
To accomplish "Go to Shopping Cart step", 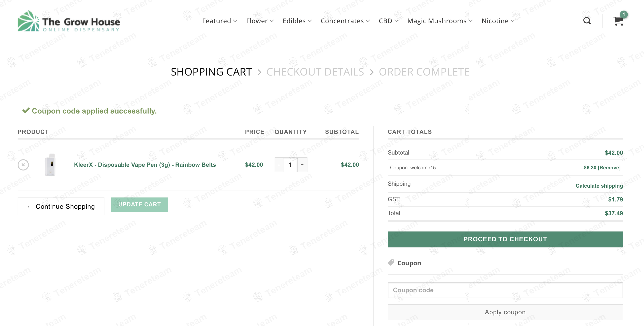I will pyautogui.click(x=211, y=72).
